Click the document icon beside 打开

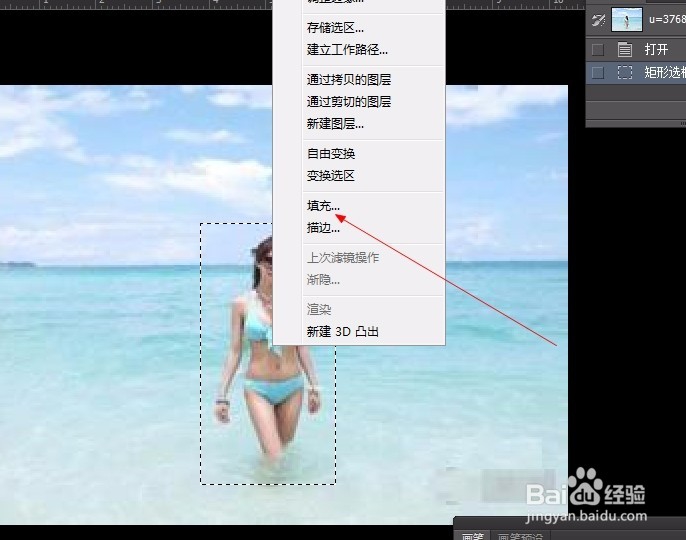(625, 49)
